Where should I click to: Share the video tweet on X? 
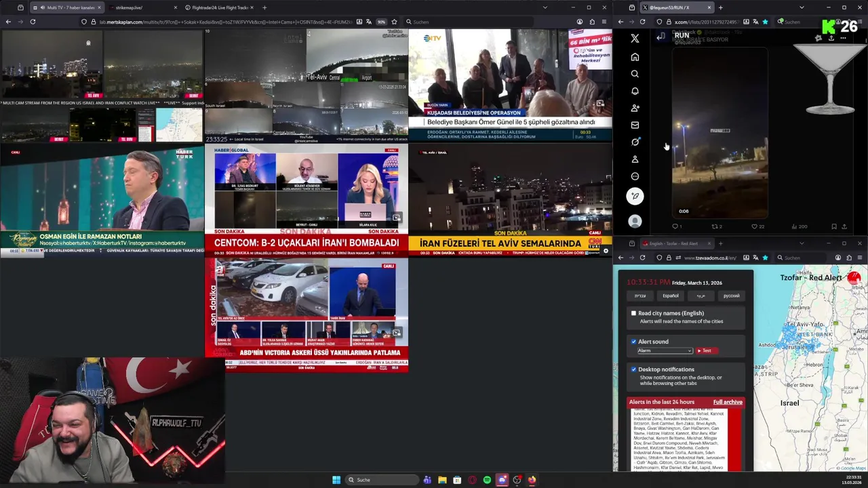point(844,226)
